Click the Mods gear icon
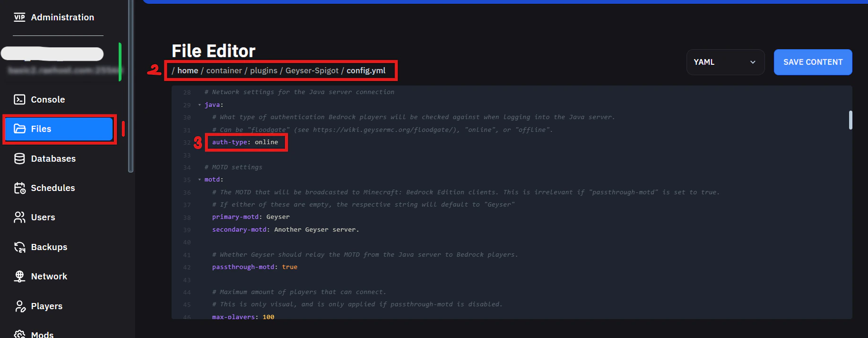The height and width of the screenshot is (338, 868). tap(19, 334)
